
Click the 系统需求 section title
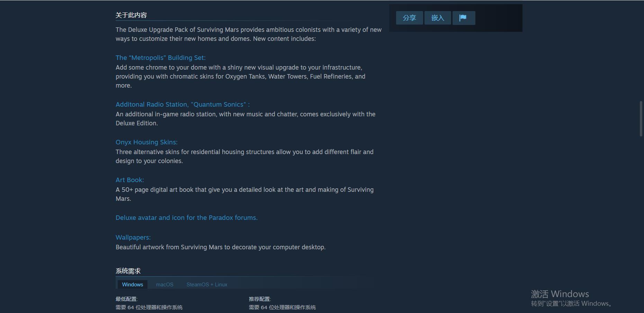128,271
